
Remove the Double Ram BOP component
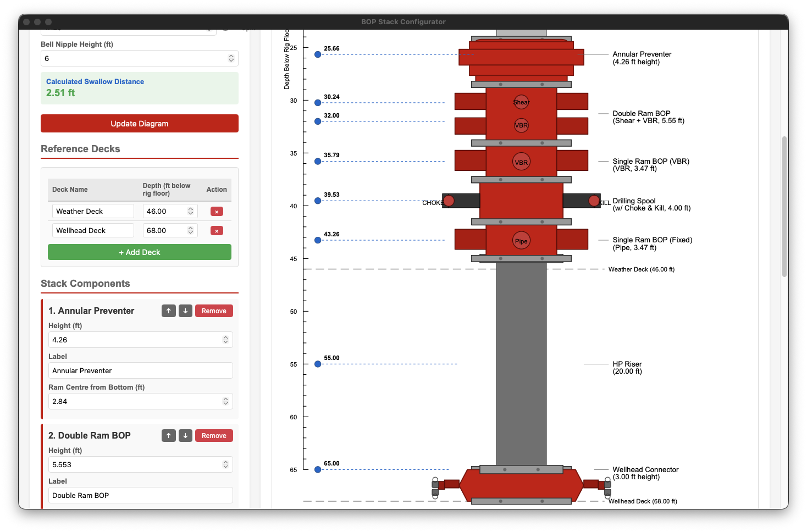click(214, 435)
